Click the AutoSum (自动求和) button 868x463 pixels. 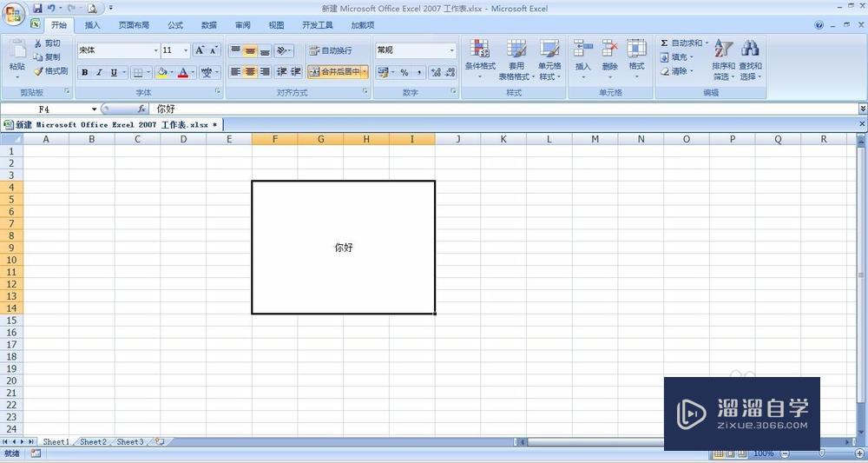(683, 43)
